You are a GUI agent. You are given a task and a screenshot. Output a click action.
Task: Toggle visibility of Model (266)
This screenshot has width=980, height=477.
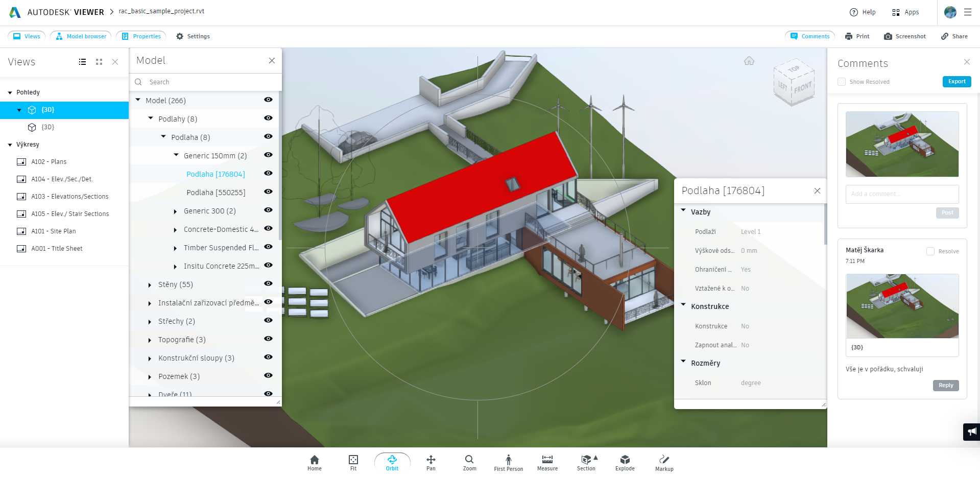pos(268,100)
